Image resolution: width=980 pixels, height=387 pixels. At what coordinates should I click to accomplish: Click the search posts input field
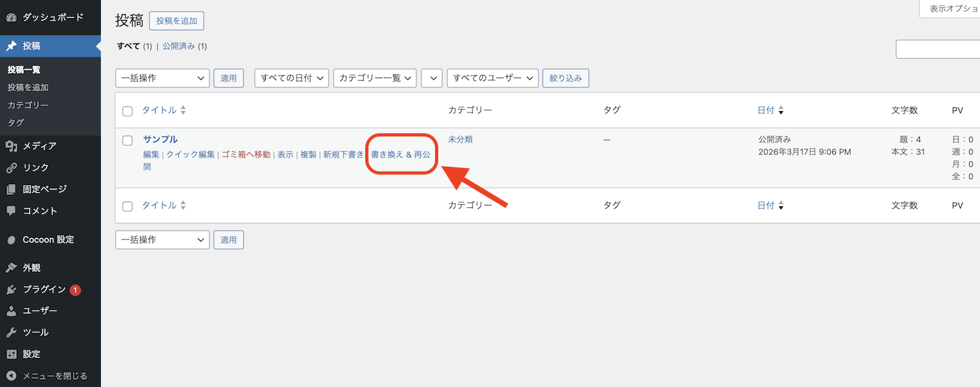pos(937,49)
